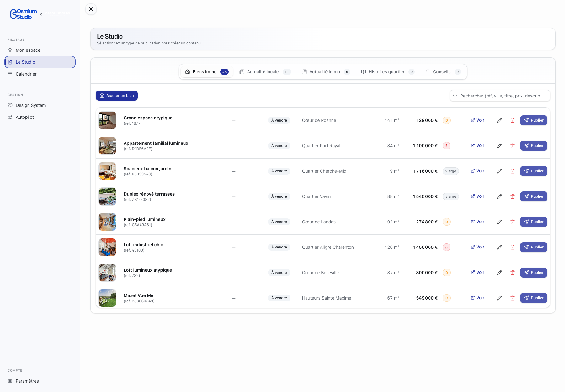Open Voir link for Loft industriel chic
The image size is (565, 392).
click(x=477, y=247)
